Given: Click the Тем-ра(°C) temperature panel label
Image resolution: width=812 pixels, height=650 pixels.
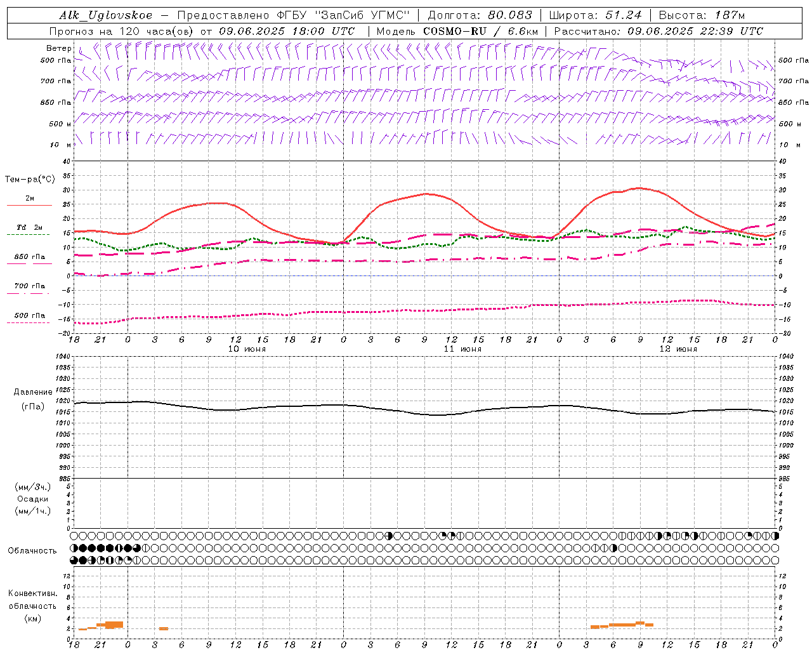Looking at the screenshot, I should tap(30, 180).
